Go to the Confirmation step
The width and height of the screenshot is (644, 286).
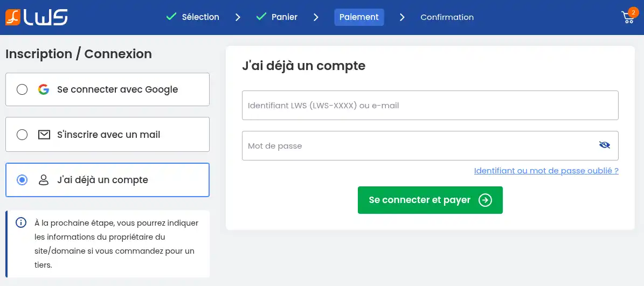(447, 17)
